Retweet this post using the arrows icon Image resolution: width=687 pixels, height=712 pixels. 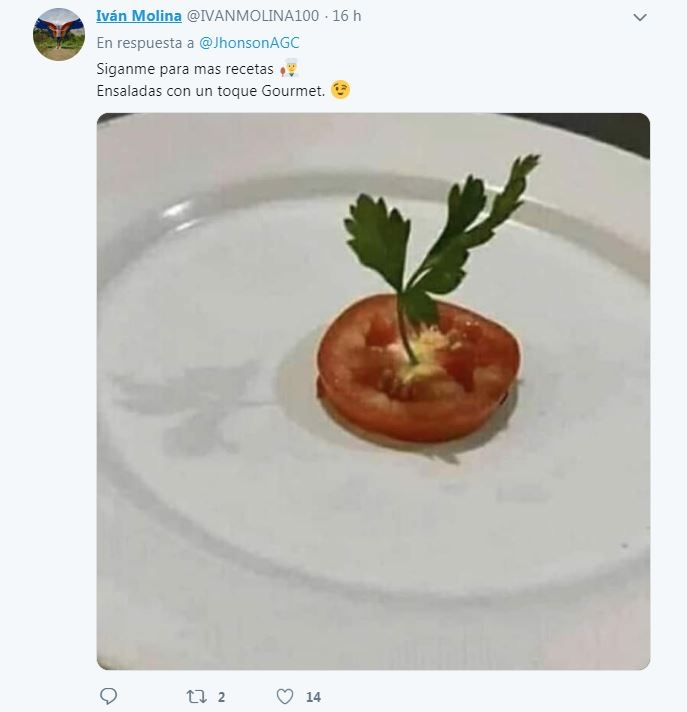(194, 696)
